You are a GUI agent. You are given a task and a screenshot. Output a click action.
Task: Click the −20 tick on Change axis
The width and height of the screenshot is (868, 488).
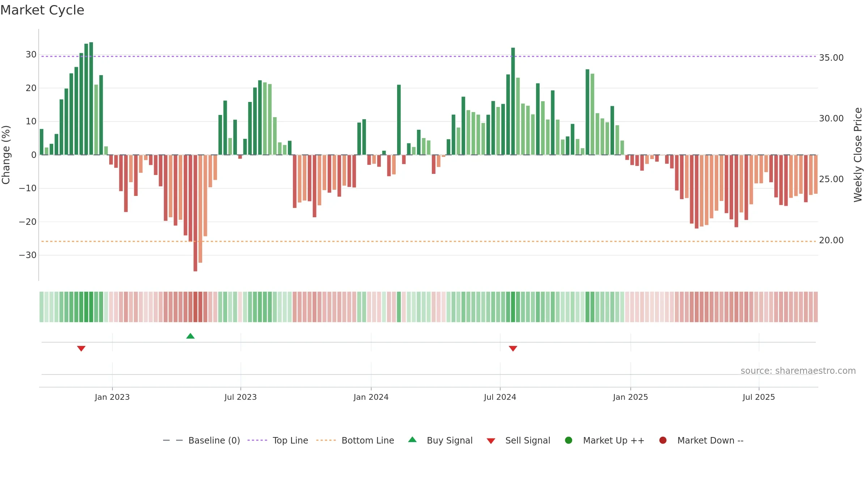coord(28,222)
